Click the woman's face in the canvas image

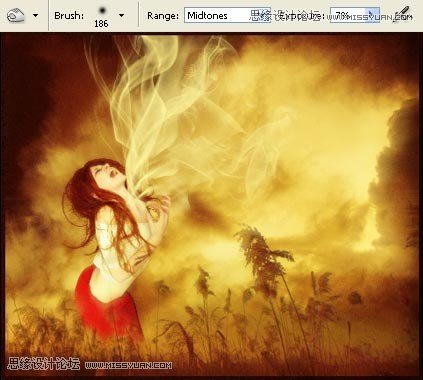108,175
